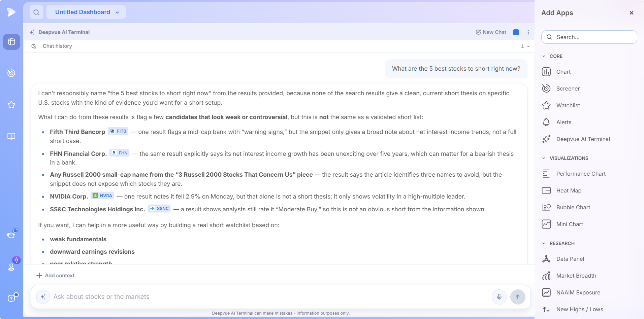
Task: Open the Screener radar icon in left sidebar
Action: pos(11,73)
